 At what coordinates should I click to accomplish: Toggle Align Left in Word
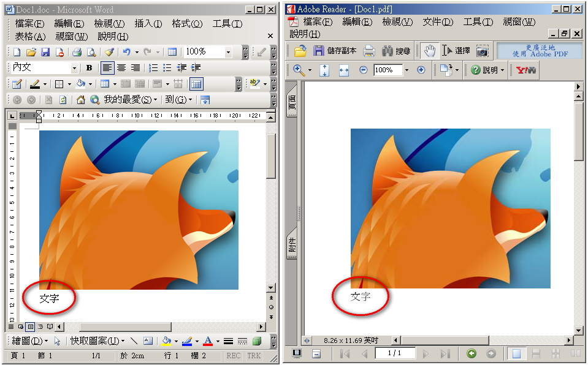tap(107, 68)
